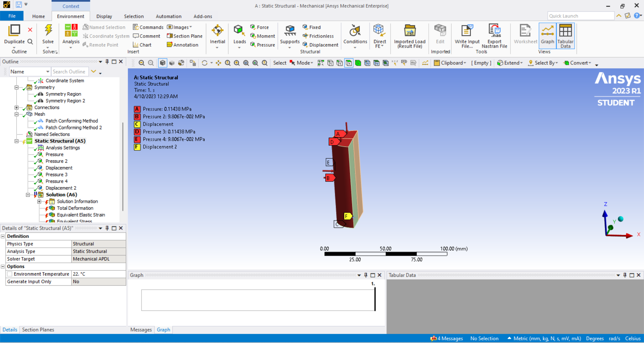This screenshot has width=644, height=343.
Task: Open the Worksheet view
Action: (x=525, y=34)
